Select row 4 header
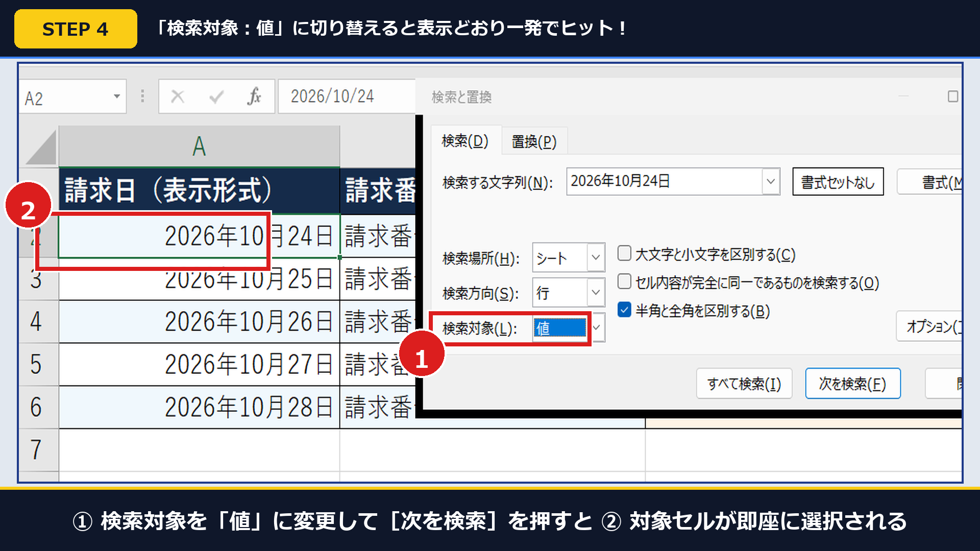The height and width of the screenshot is (551, 980). point(39,321)
